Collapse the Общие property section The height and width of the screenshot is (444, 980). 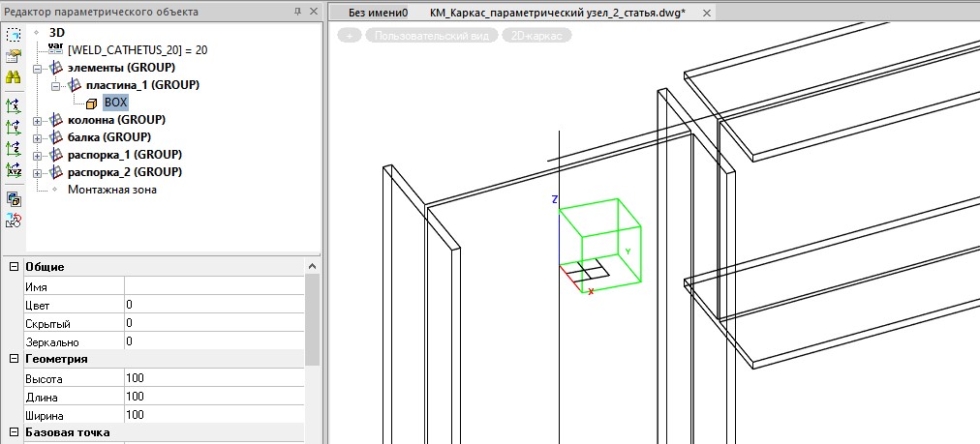pos(14,266)
